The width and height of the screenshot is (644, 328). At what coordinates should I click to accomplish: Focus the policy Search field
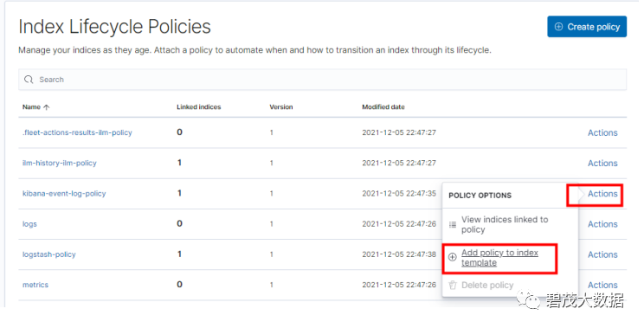[322, 80]
